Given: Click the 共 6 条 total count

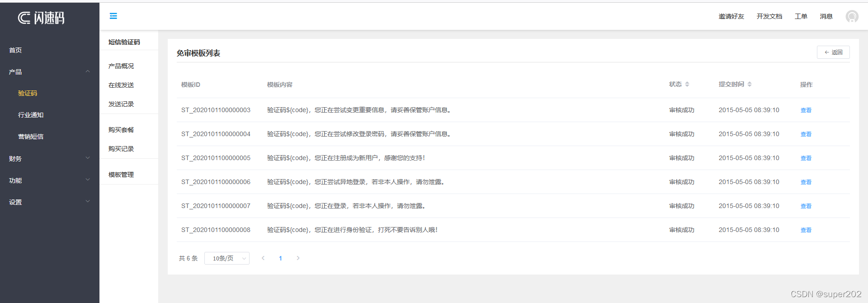Looking at the screenshot, I should [x=188, y=258].
